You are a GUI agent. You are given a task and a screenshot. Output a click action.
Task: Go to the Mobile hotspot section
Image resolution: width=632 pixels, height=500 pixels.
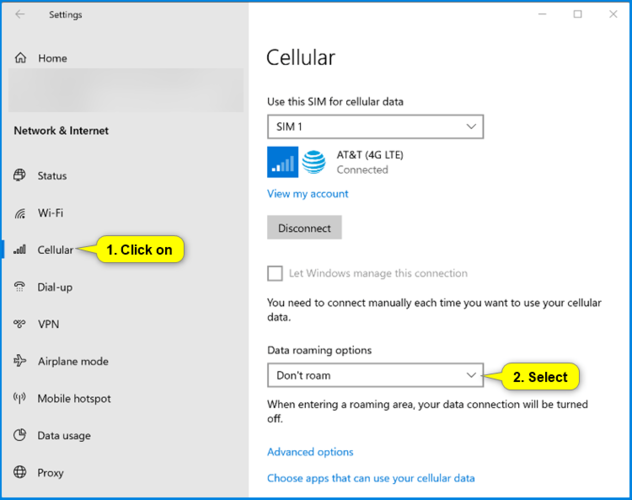[x=74, y=398]
